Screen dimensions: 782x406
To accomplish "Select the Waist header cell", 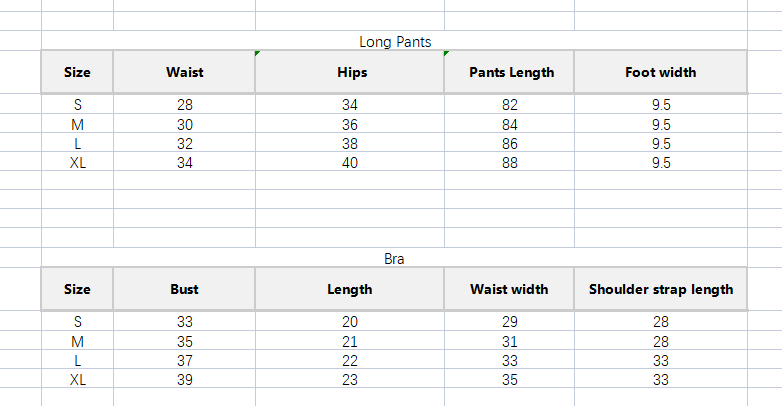I will [x=184, y=72].
